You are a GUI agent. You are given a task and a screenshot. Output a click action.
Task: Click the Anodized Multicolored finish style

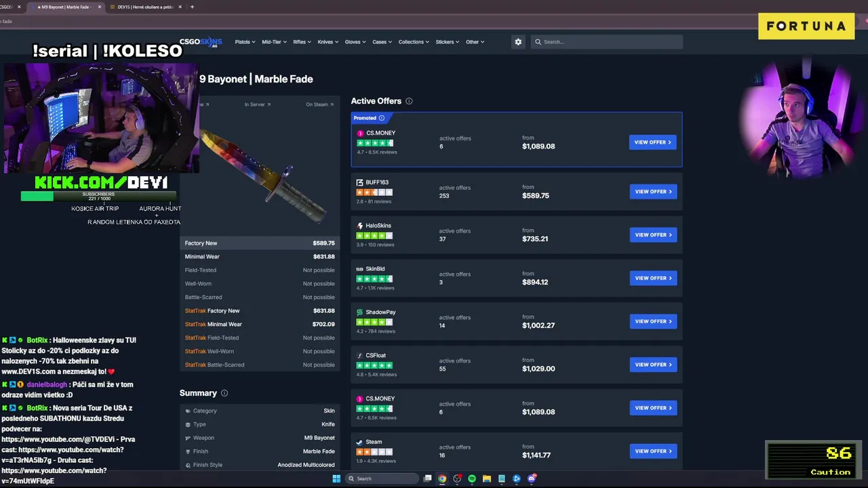point(306,465)
